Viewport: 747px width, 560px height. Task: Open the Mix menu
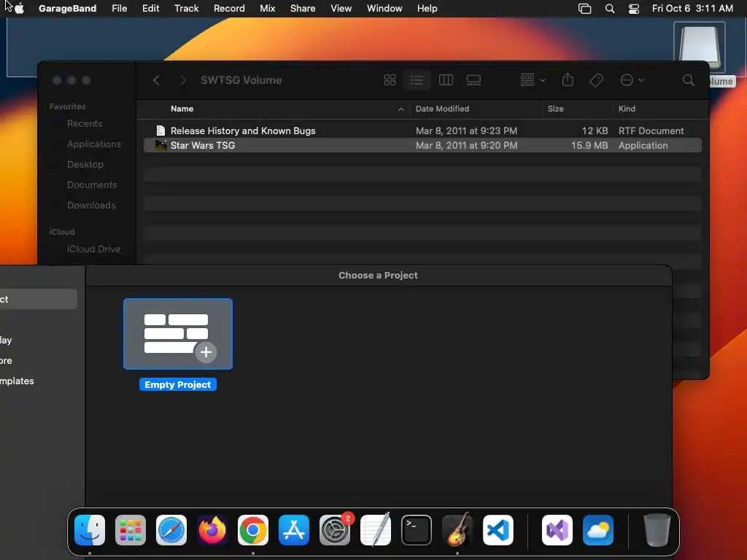coord(267,9)
